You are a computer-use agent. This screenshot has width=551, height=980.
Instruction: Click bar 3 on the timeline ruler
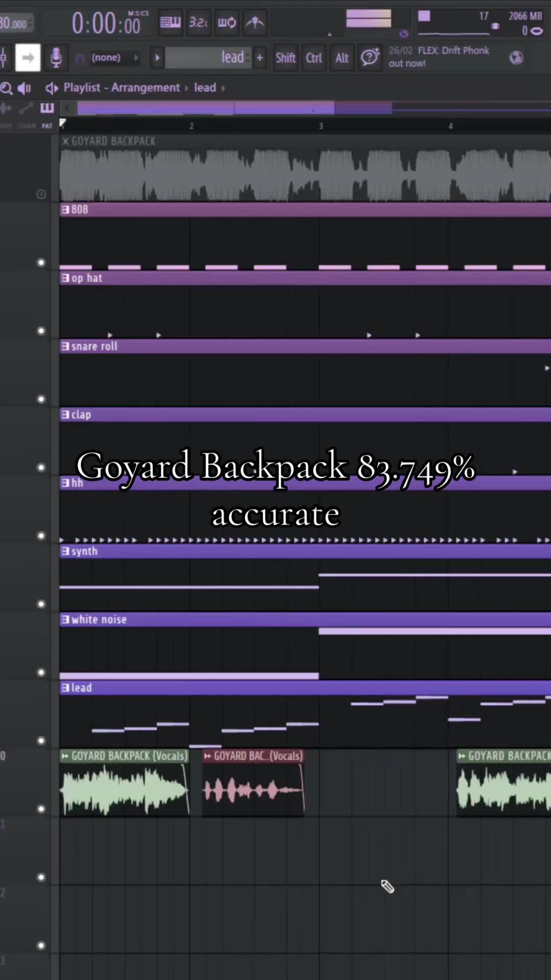[x=321, y=126]
